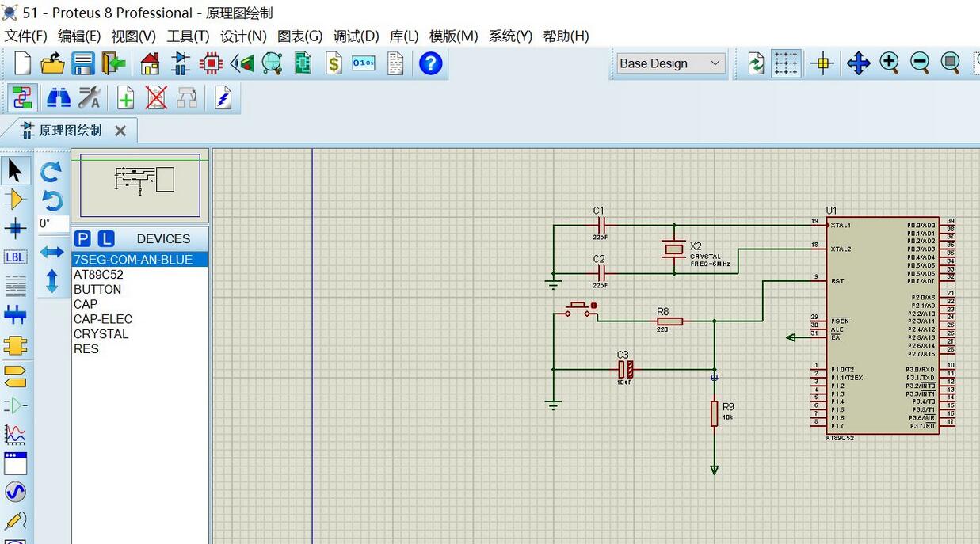Open the 视图(V) menu

tap(133, 36)
